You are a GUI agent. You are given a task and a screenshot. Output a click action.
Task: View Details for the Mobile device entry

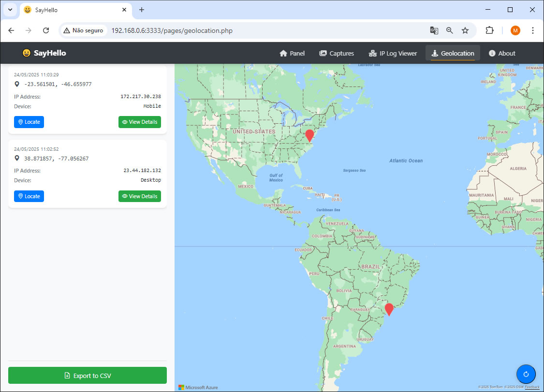[x=140, y=122]
